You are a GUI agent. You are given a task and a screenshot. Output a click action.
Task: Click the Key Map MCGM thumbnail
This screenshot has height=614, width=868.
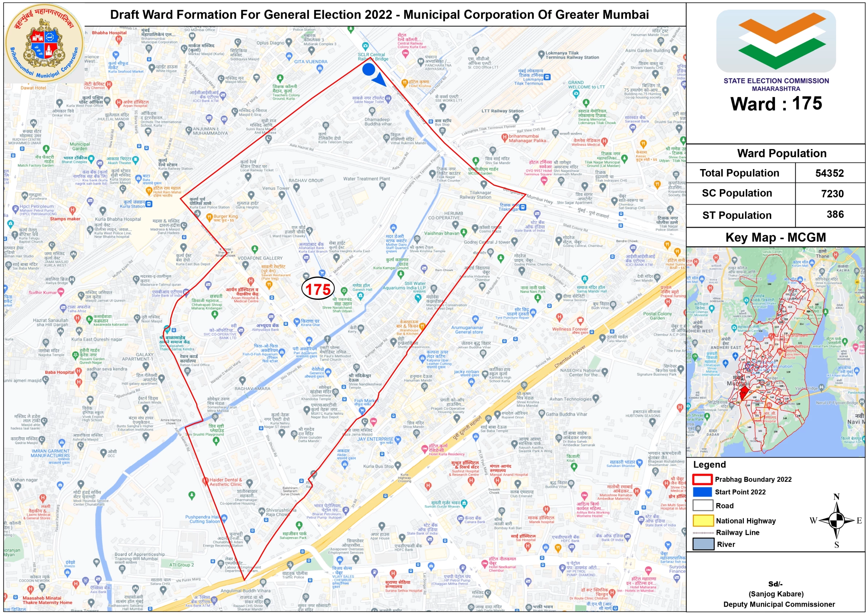click(775, 352)
